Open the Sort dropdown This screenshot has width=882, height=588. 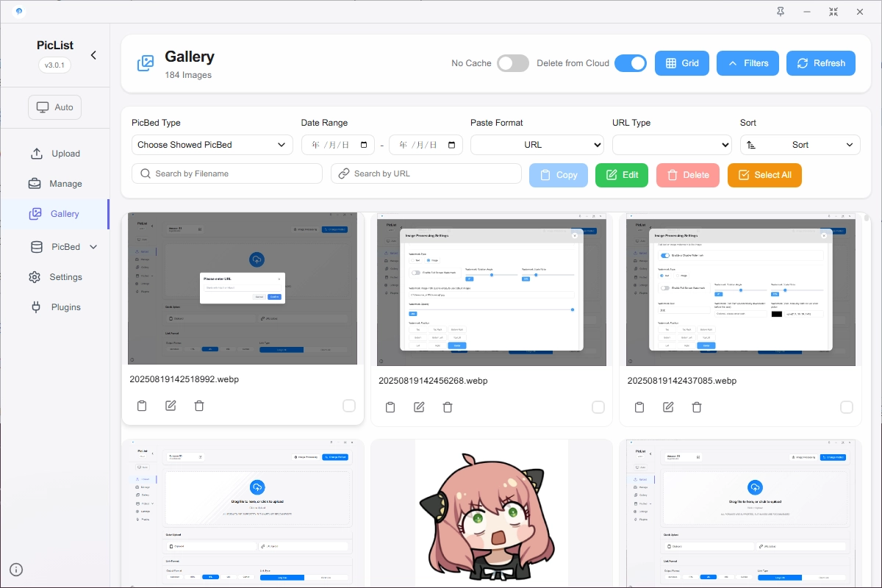pyautogui.click(x=800, y=145)
